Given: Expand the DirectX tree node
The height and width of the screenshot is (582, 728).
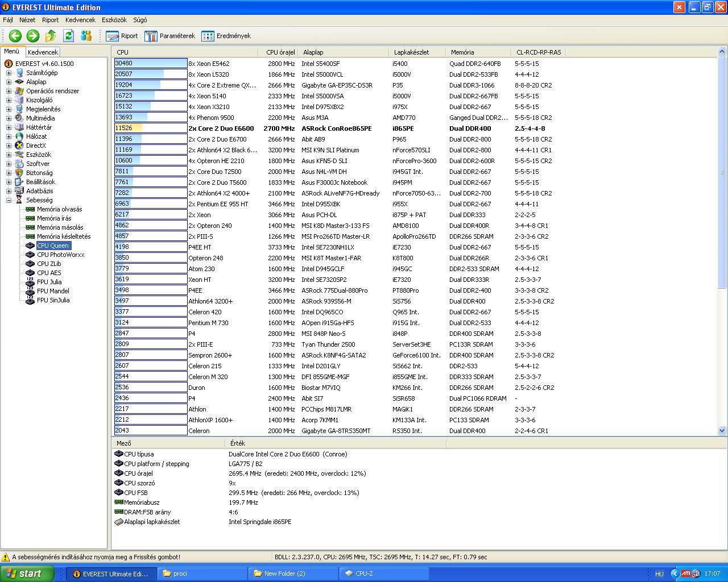Looking at the screenshot, I should [x=9, y=145].
